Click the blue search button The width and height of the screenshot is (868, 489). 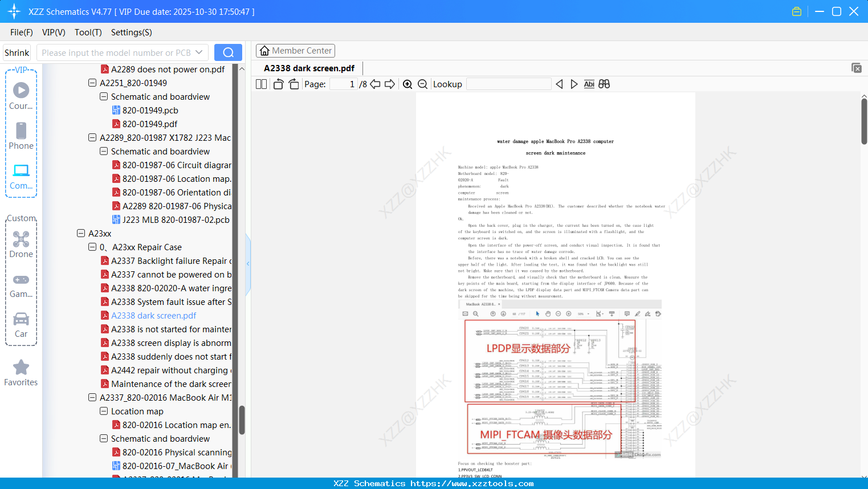(x=228, y=52)
